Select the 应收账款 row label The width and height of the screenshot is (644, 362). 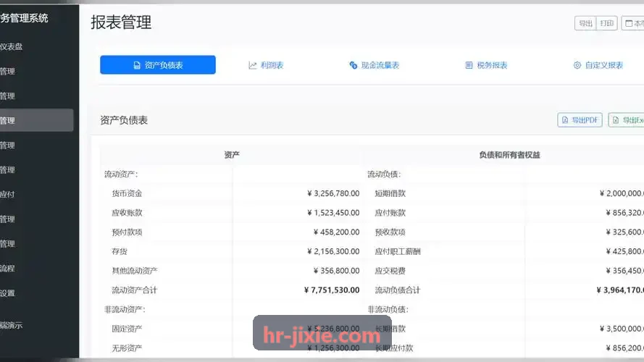click(127, 213)
